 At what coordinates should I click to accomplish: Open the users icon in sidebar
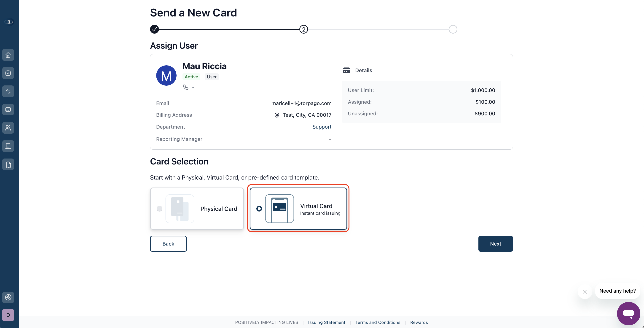tap(8, 128)
